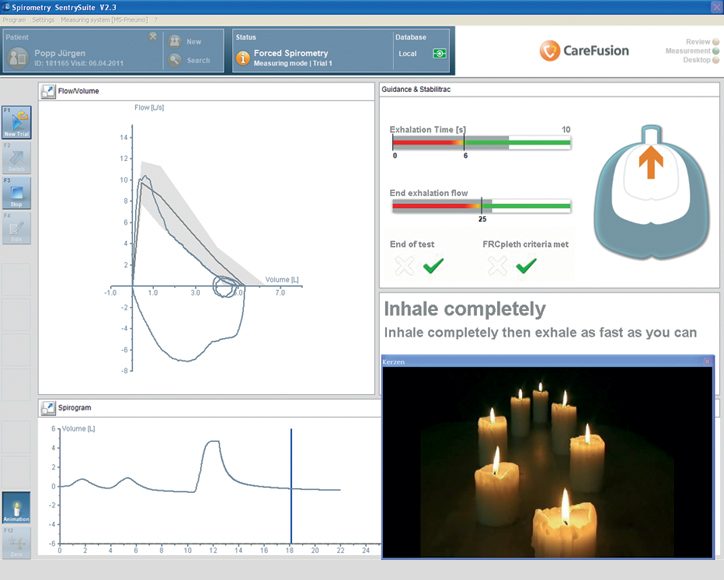The width and height of the screenshot is (724, 580).
Task: Click the lung inhale arrow graphic
Action: (x=651, y=162)
